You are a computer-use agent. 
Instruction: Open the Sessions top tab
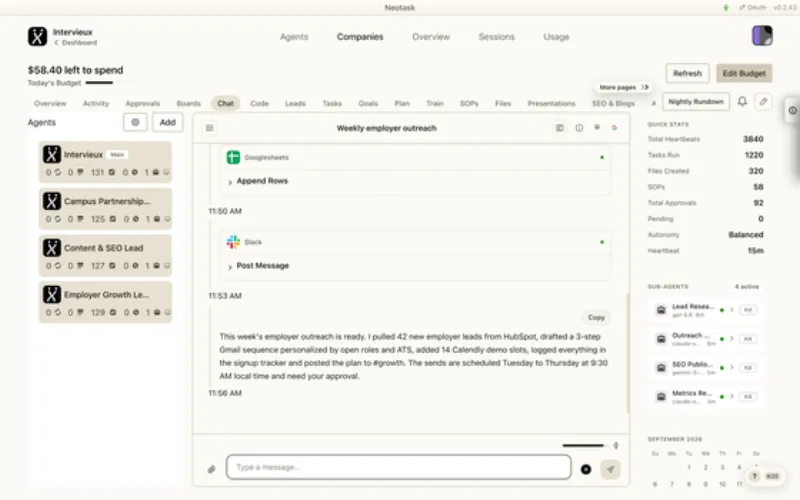coord(496,37)
